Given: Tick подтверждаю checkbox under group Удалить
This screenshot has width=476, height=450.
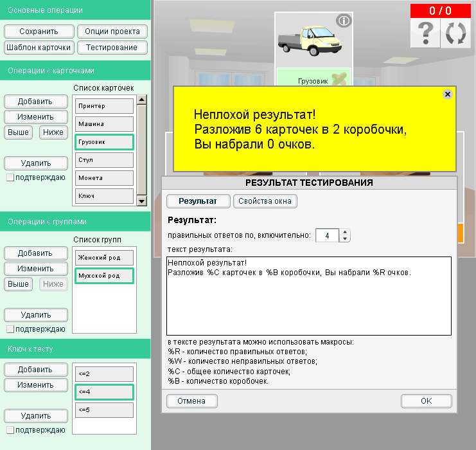Looking at the screenshot, I should (x=10, y=329).
